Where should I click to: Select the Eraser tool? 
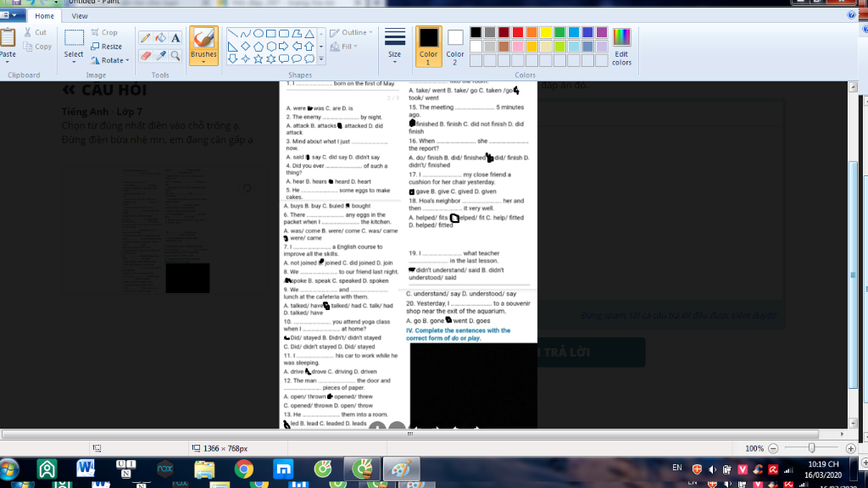coord(146,55)
